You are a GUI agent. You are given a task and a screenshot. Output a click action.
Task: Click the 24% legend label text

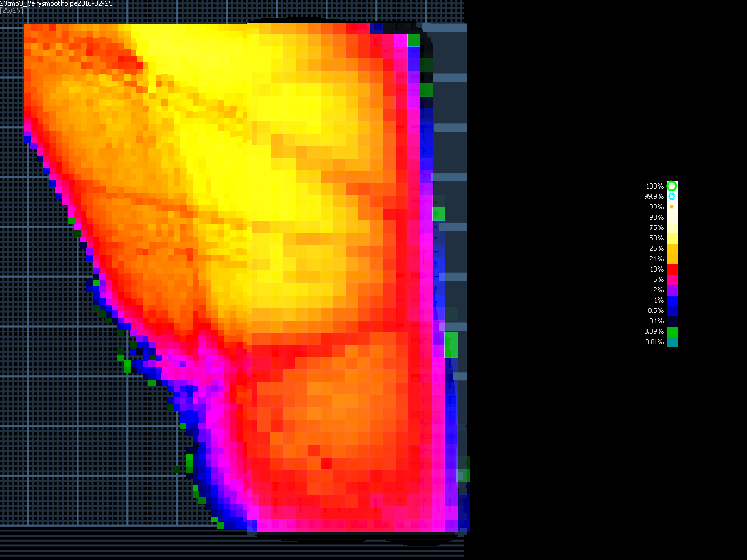pyautogui.click(x=656, y=259)
